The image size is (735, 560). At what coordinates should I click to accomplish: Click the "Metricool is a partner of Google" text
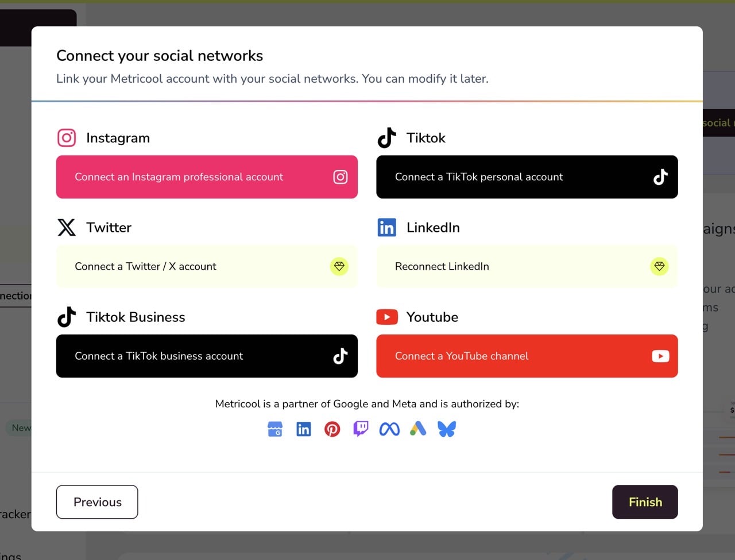pyautogui.click(x=367, y=404)
